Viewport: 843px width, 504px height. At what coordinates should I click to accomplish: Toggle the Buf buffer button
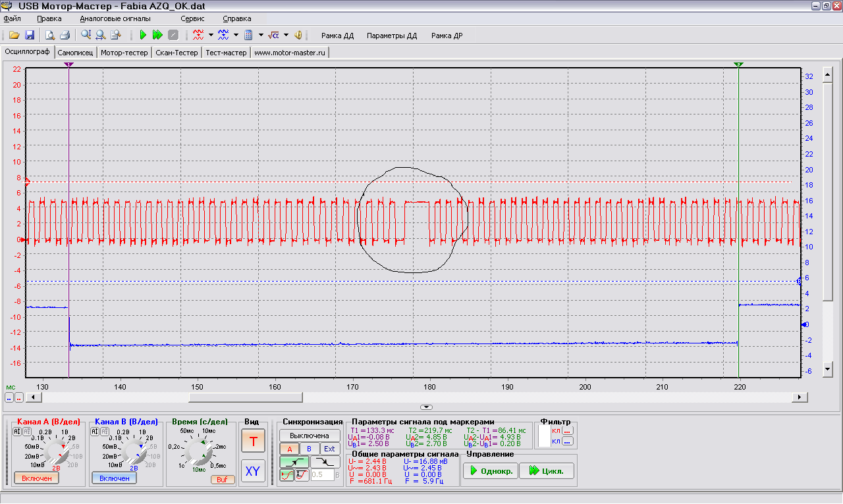(223, 480)
